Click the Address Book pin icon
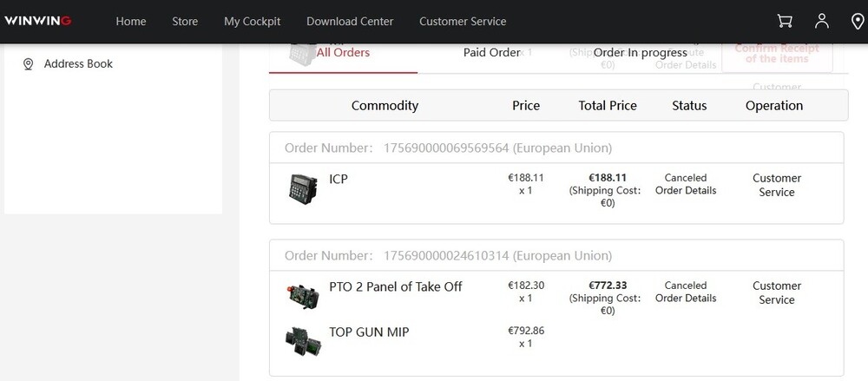This screenshot has width=868, height=381. [28, 64]
